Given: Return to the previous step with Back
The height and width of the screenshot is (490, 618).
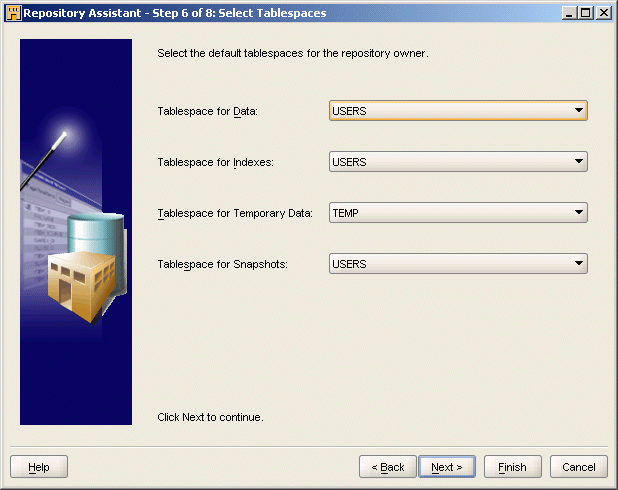Looking at the screenshot, I should click(388, 467).
